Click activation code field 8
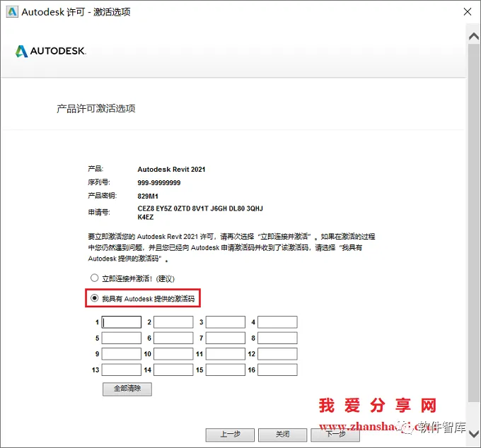Viewport: 481px width, 448px height. click(277, 338)
